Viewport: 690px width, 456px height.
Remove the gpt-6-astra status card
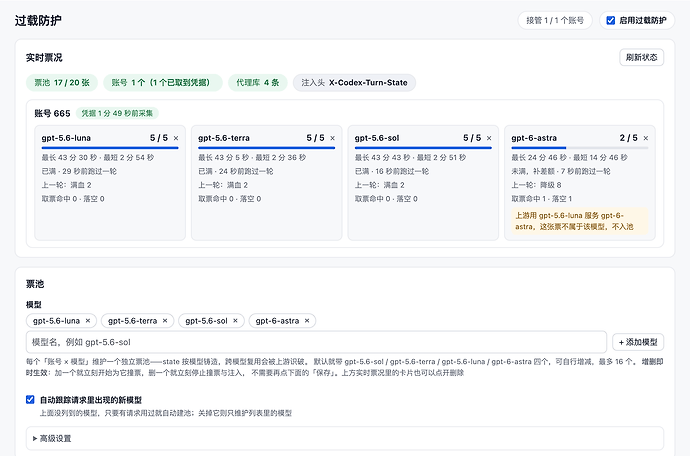point(646,138)
